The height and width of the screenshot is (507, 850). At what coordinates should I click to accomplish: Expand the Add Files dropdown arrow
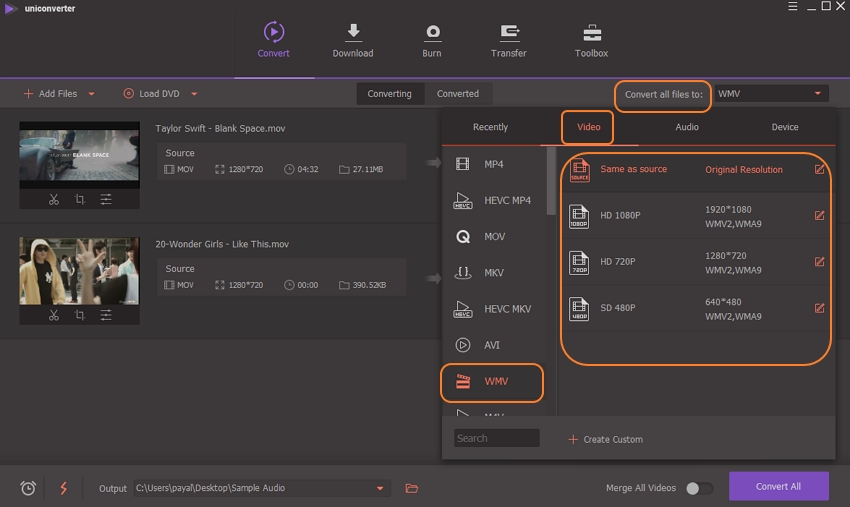click(92, 94)
